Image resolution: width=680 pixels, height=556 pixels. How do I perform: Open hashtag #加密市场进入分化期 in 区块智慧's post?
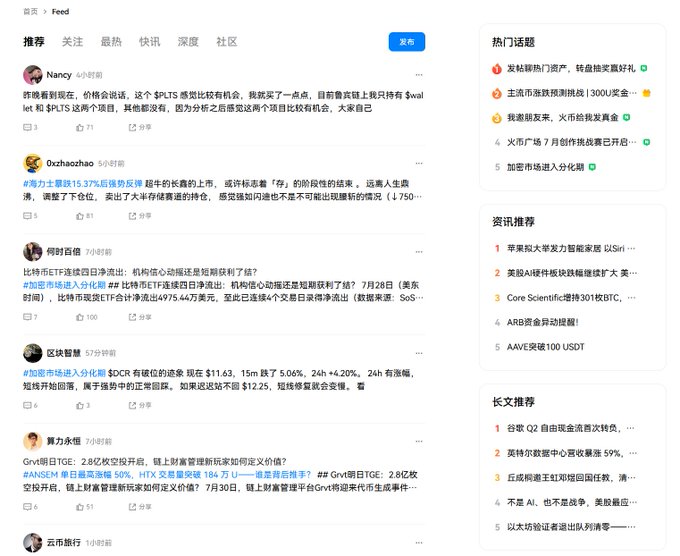[64, 373]
